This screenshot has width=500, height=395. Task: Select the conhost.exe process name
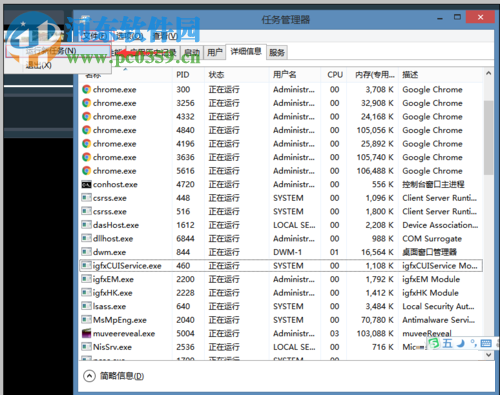pyautogui.click(x=115, y=184)
